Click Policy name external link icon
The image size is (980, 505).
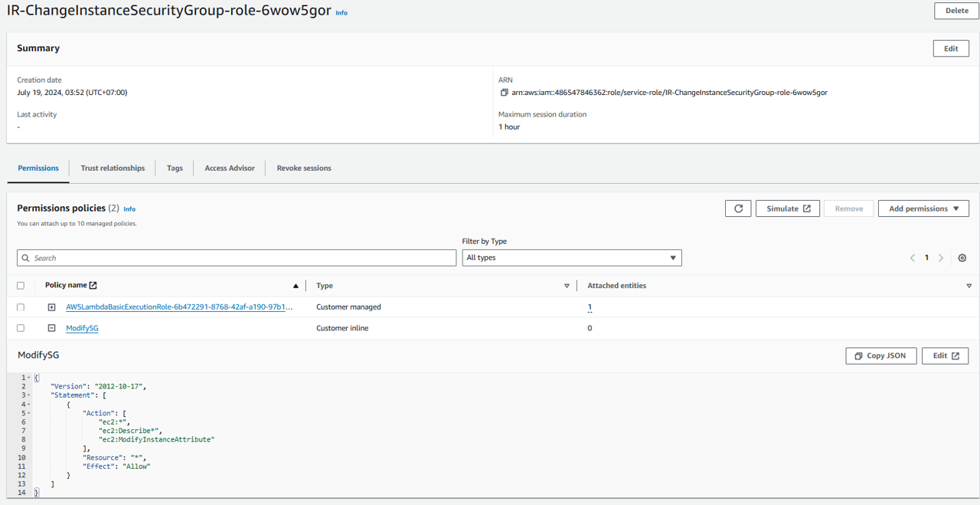click(93, 285)
